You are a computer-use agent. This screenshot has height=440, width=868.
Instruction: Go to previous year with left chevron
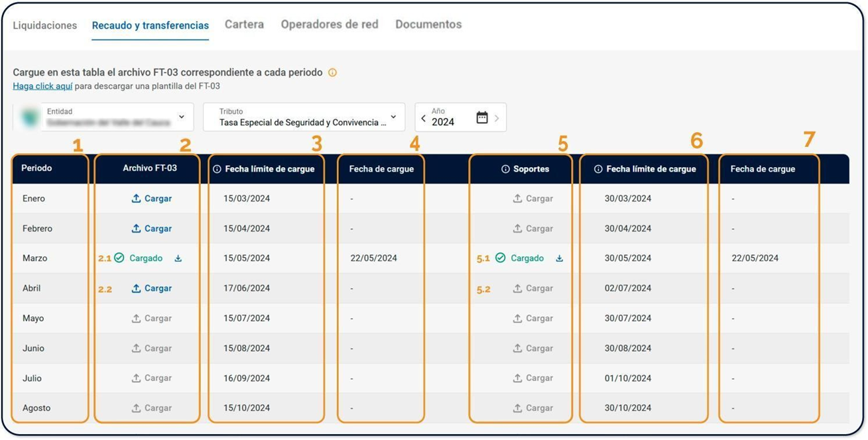(x=424, y=119)
